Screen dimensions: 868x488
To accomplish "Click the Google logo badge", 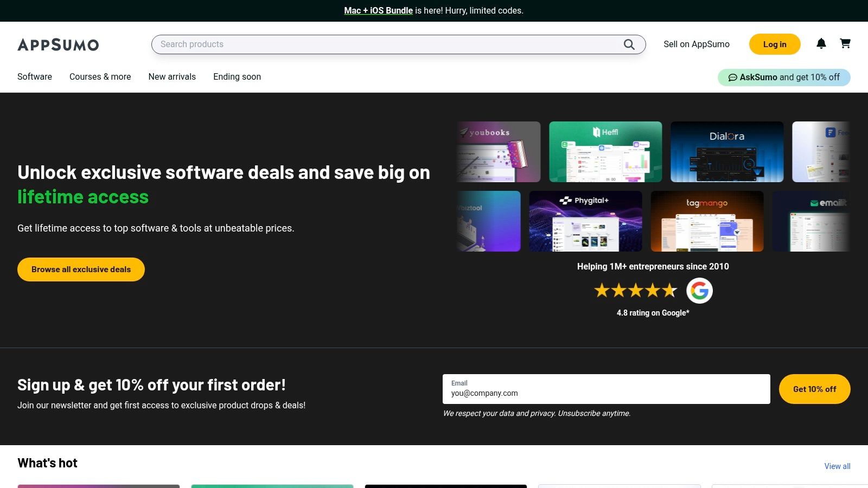I will [x=699, y=291].
